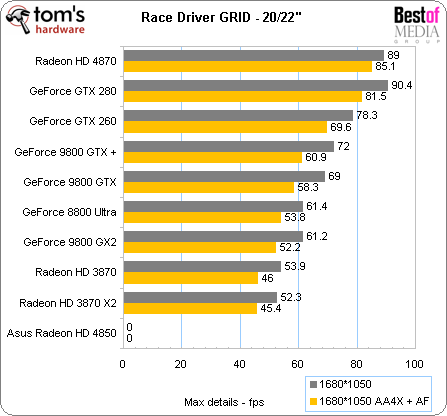Click the data value 85.1
This screenshot has height=416, width=447.
pos(385,66)
